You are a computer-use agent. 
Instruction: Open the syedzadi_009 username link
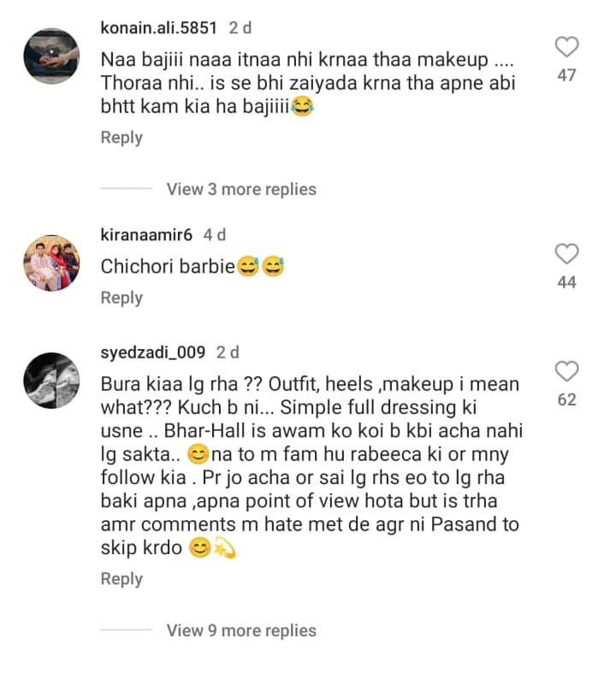[154, 352]
